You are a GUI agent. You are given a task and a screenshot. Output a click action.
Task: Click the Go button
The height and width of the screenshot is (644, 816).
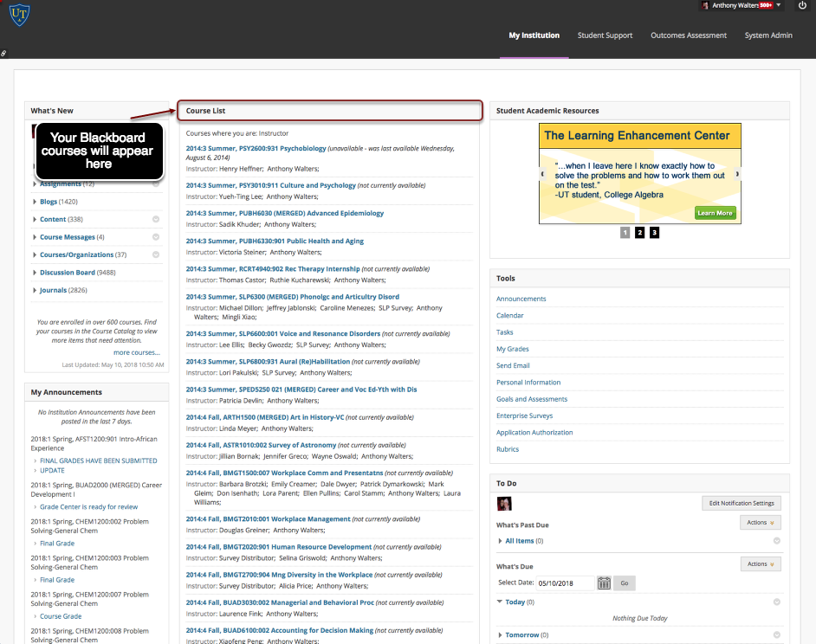pyautogui.click(x=624, y=583)
